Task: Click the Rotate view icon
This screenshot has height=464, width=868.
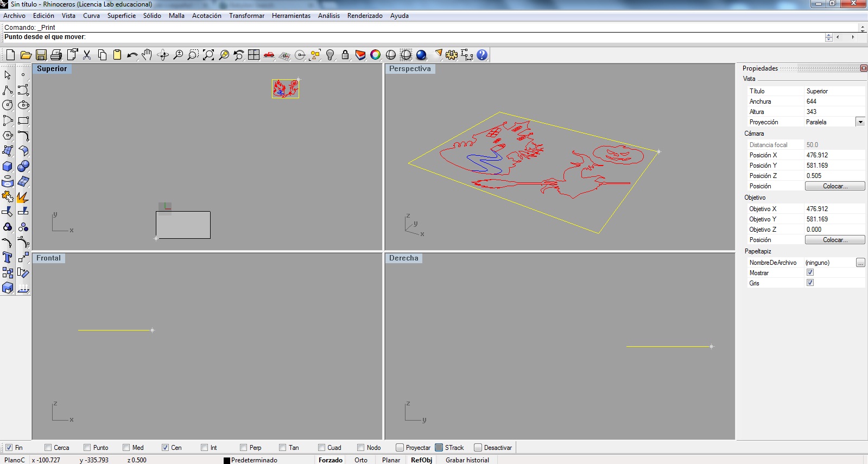Action: (x=163, y=55)
